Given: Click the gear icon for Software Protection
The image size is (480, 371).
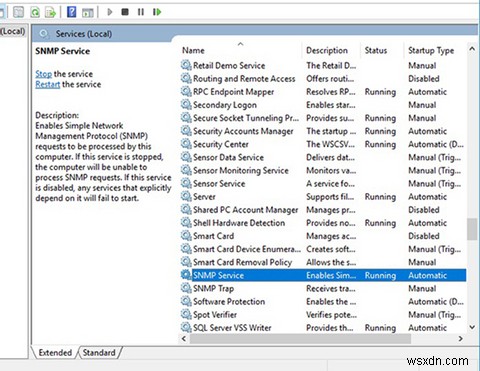Looking at the screenshot, I should [x=186, y=301].
